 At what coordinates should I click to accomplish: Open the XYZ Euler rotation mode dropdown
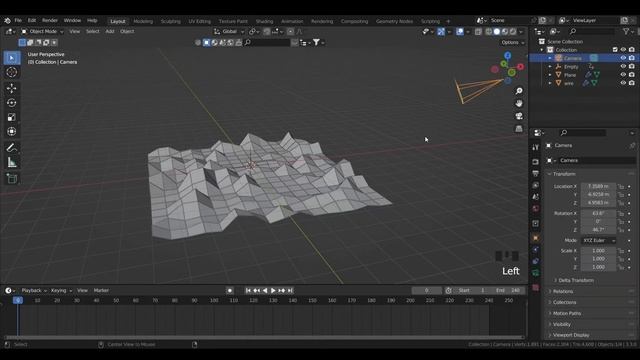pos(599,240)
